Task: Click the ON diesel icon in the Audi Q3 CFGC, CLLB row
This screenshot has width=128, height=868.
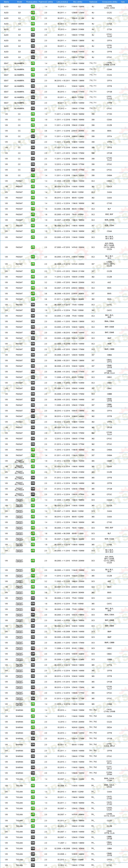Action: 33,35
